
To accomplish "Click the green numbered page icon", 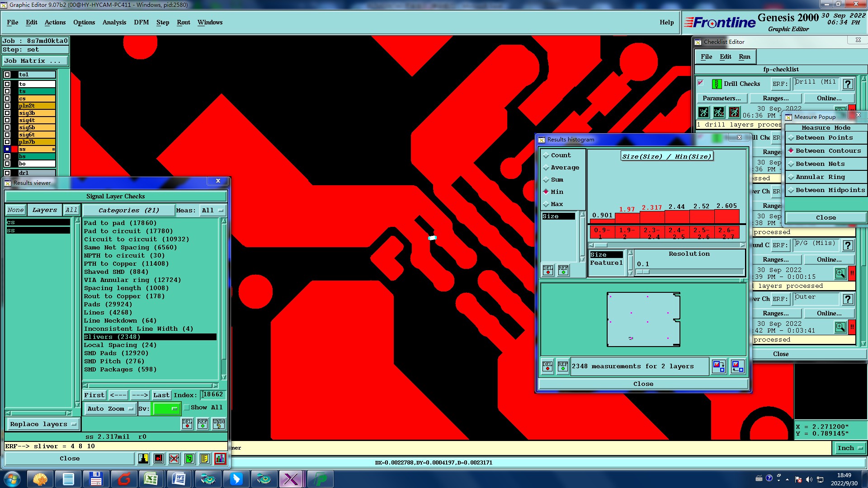I will [x=189, y=459].
